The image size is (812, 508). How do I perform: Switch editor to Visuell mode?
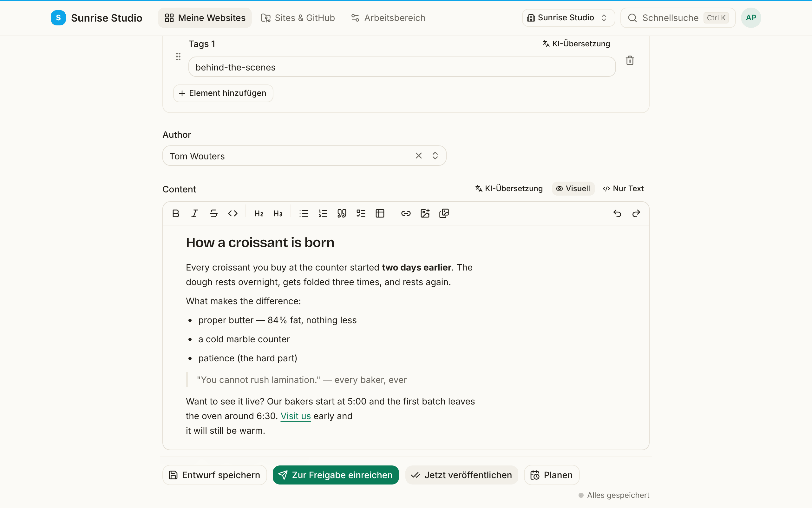[x=573, y=189]
